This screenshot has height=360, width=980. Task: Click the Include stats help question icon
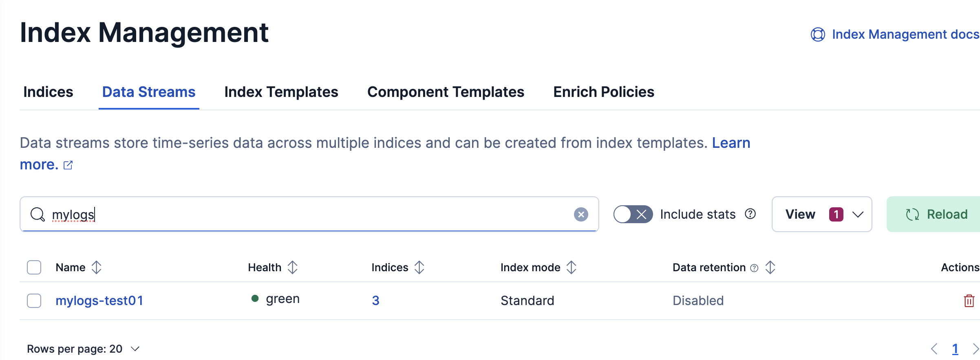point(750,214)
